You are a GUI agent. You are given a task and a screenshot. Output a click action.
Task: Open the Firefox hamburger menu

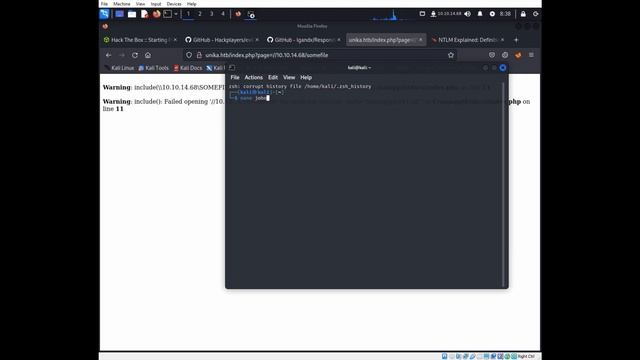point(531,55)
